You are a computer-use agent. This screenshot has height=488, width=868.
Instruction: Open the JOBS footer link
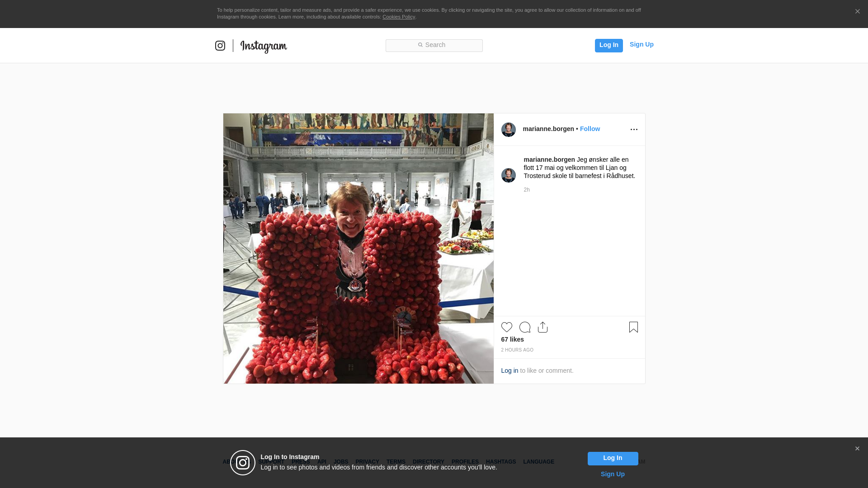[341, 462]
